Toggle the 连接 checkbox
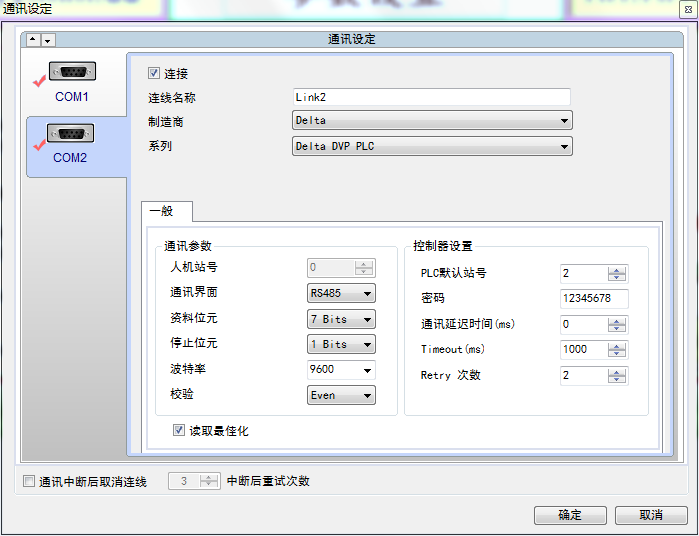The image size is (699, 536). (x=154, y=73)
